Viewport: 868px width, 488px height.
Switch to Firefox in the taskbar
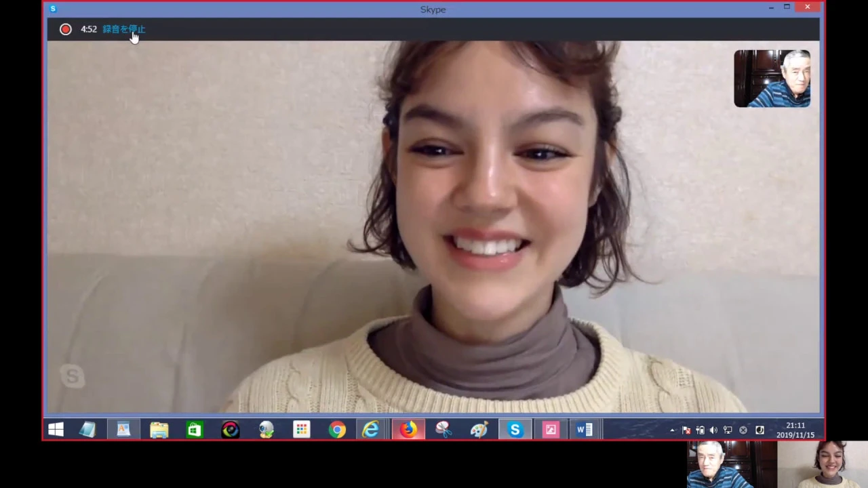(408, 430)
